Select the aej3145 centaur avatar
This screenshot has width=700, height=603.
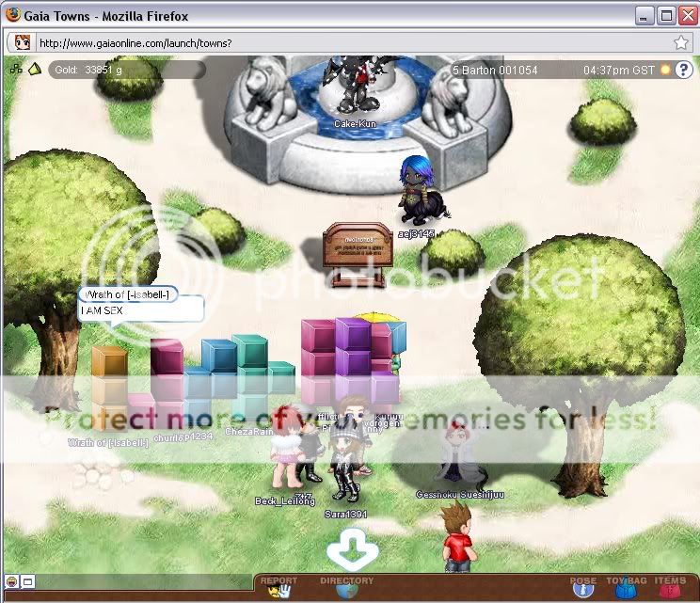click(420, 191)
